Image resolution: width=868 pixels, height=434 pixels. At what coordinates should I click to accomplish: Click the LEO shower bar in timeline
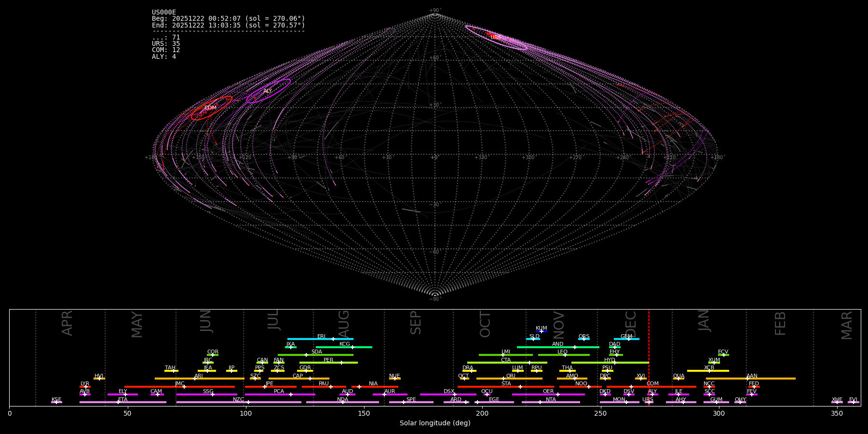(x=564, y=355)
